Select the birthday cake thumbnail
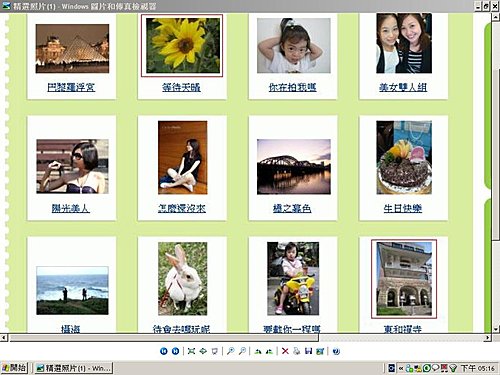Viewport: 500px width, 375px height. point(404,157)
